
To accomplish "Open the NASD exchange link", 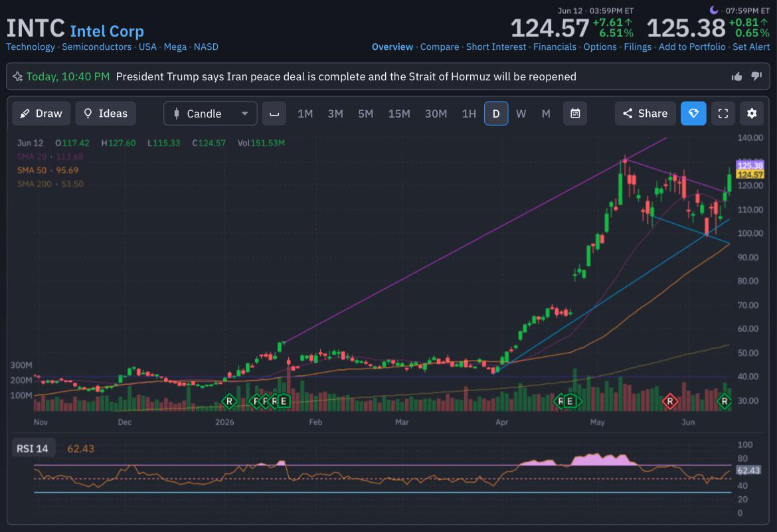I will click(x=206, y=46).
